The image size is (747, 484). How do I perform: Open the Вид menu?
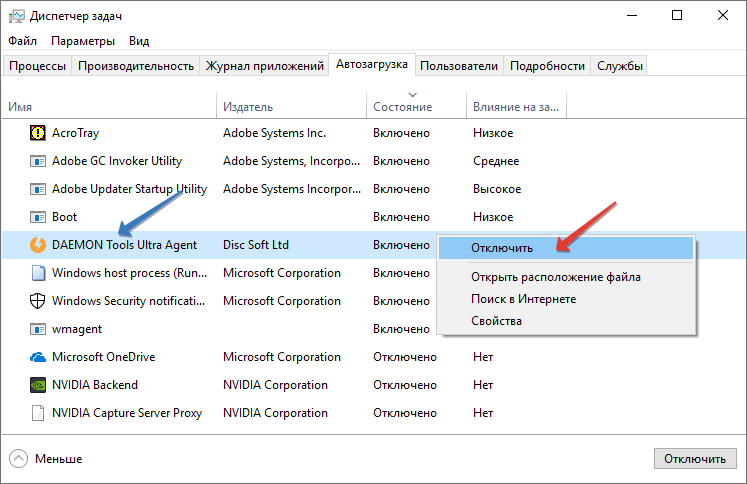[x=139, y=41]
